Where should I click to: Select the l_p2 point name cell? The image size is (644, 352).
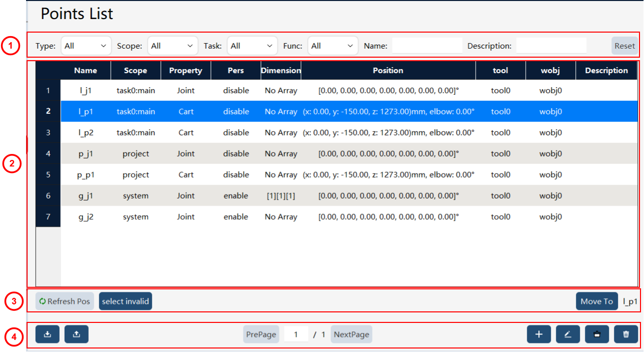[86, 133]
